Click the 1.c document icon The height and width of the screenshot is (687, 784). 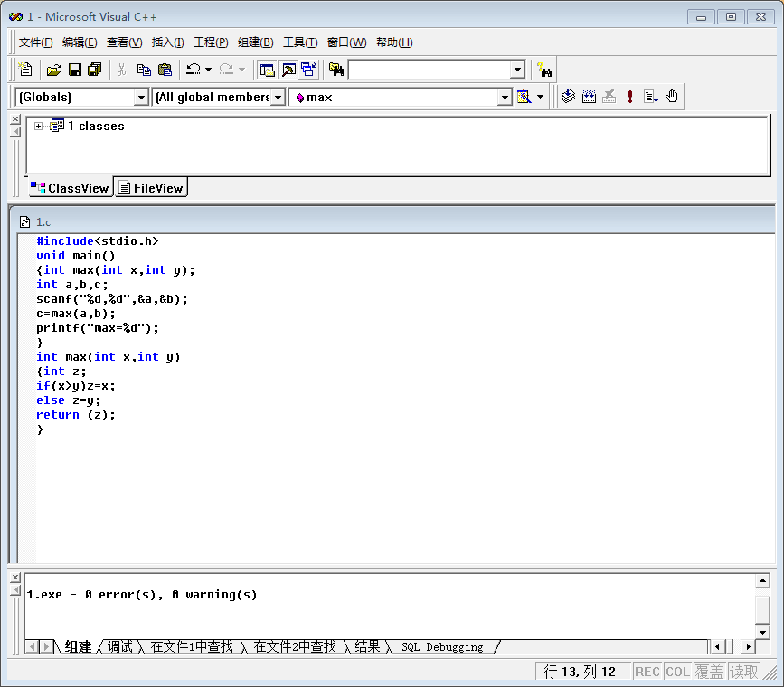(x=24, y=222)
